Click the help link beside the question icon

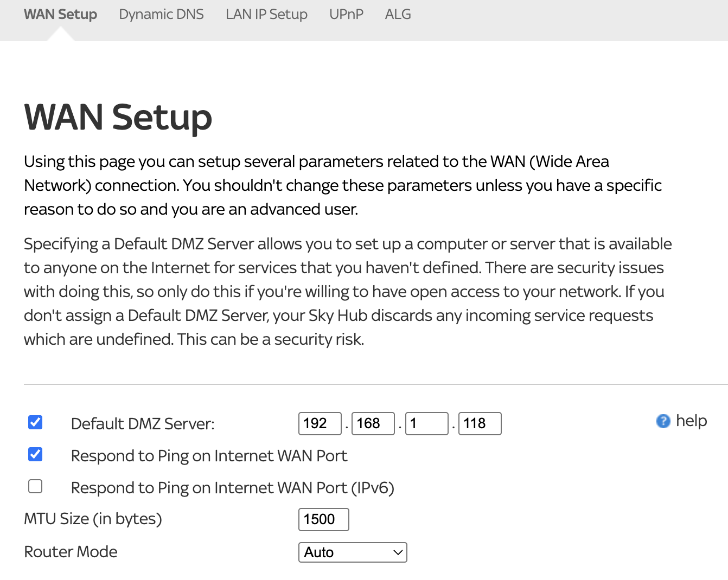691,420
